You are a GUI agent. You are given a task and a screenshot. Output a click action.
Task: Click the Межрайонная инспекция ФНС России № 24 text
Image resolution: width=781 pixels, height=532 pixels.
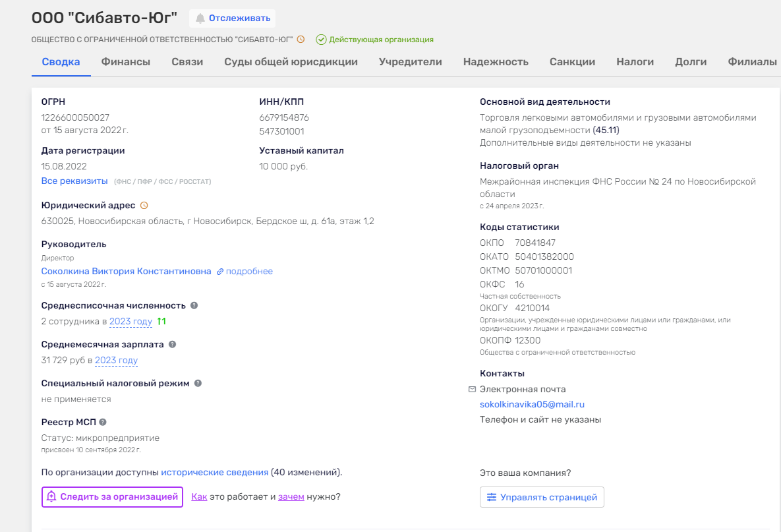618,188
